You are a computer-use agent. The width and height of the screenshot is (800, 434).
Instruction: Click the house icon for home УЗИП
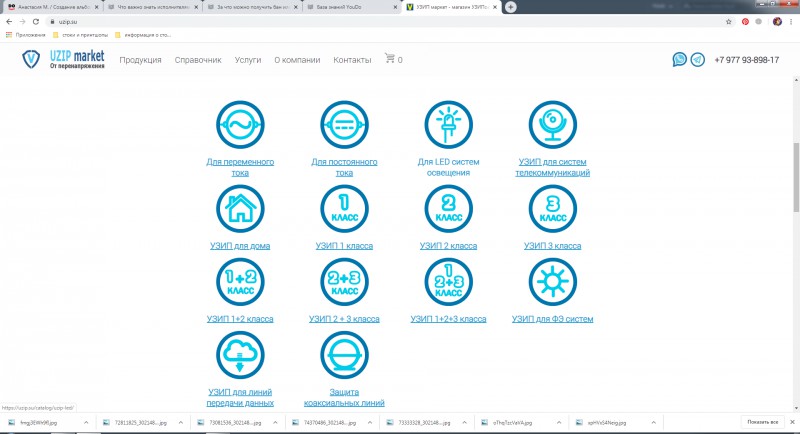240,209
